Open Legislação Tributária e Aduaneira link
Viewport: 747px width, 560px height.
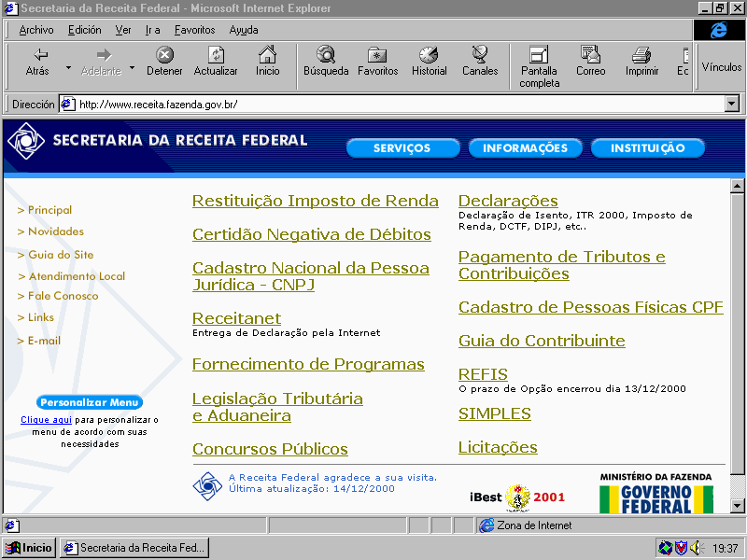(x=277, y=407)
